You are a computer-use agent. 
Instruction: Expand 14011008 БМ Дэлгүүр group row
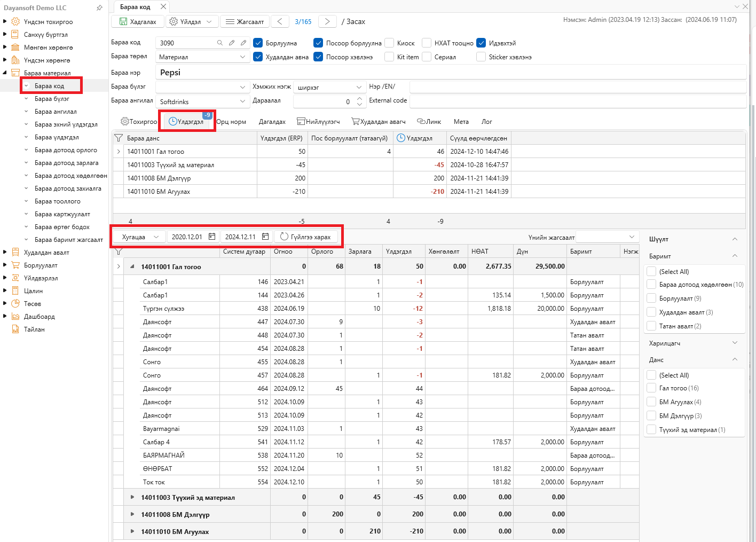pyautogui.click(x=132, y=514)
